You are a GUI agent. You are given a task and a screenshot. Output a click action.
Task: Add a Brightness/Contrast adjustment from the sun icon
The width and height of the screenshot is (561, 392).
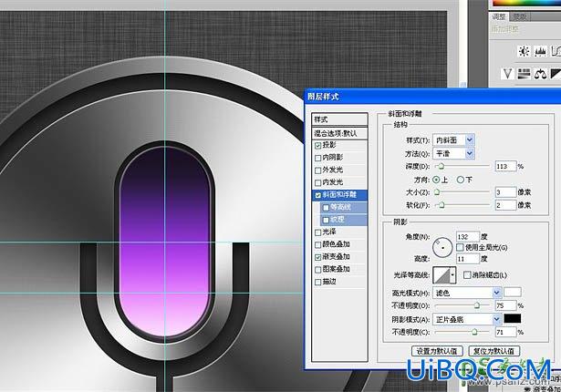tap(524, 51)
